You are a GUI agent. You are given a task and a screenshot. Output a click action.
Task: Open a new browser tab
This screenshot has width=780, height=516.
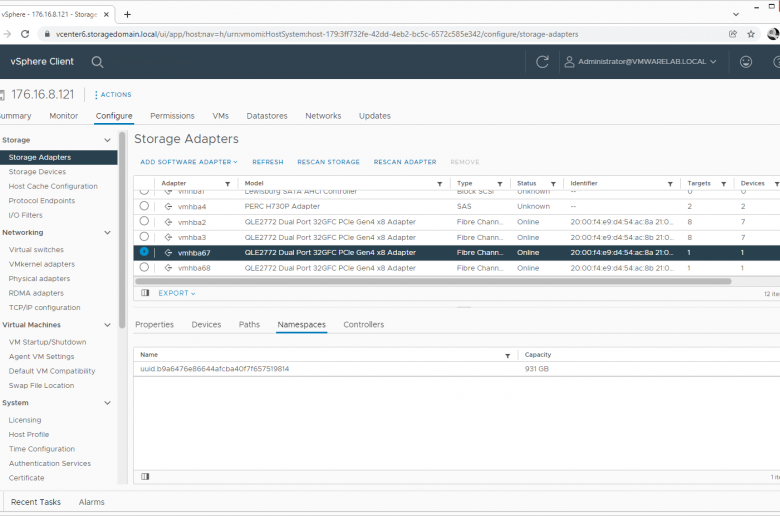pyautogui.click(x=127, y=14)
